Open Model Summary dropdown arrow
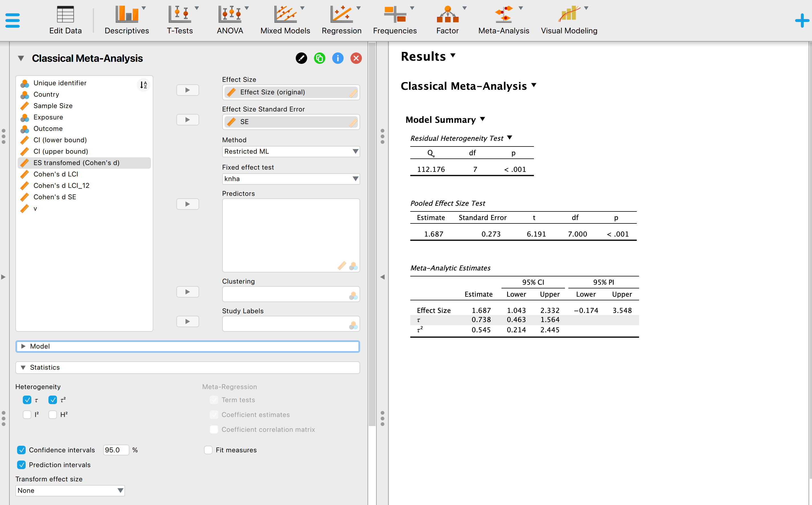812x505 pixels. [x=482, y=119]
